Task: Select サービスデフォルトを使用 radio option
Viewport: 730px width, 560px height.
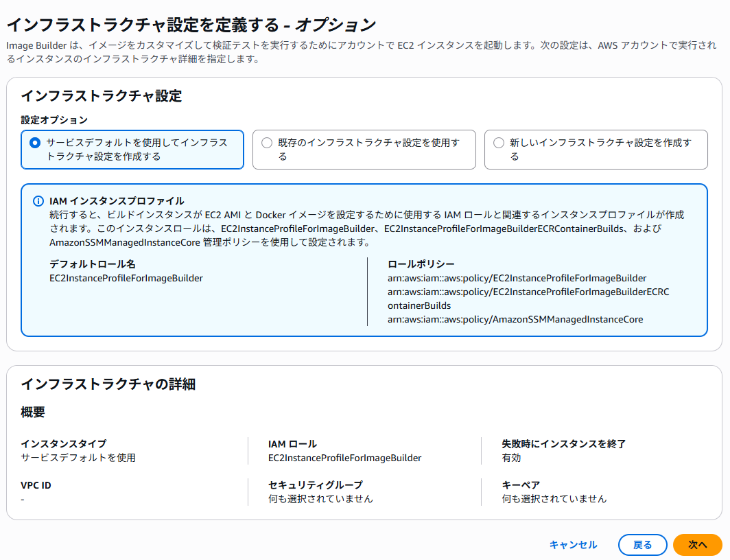Action: tap(35, 143)
